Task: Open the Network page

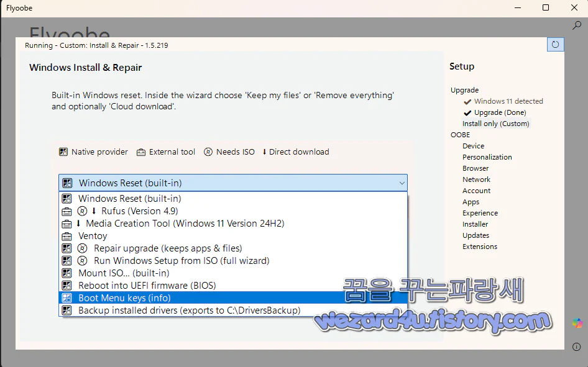Action: 476,179
